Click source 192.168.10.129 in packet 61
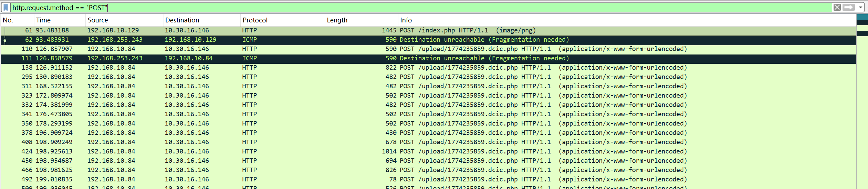868x189 pixels. [x=113, y=30]
